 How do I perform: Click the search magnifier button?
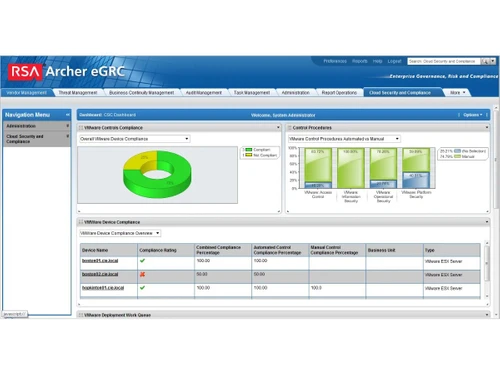485,61
